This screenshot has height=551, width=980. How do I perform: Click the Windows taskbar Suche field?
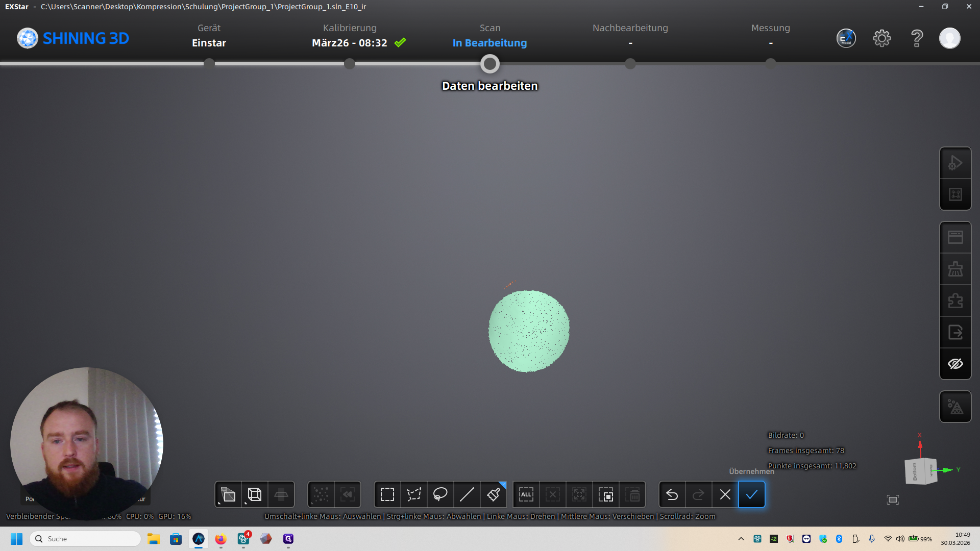coord(86,539)
